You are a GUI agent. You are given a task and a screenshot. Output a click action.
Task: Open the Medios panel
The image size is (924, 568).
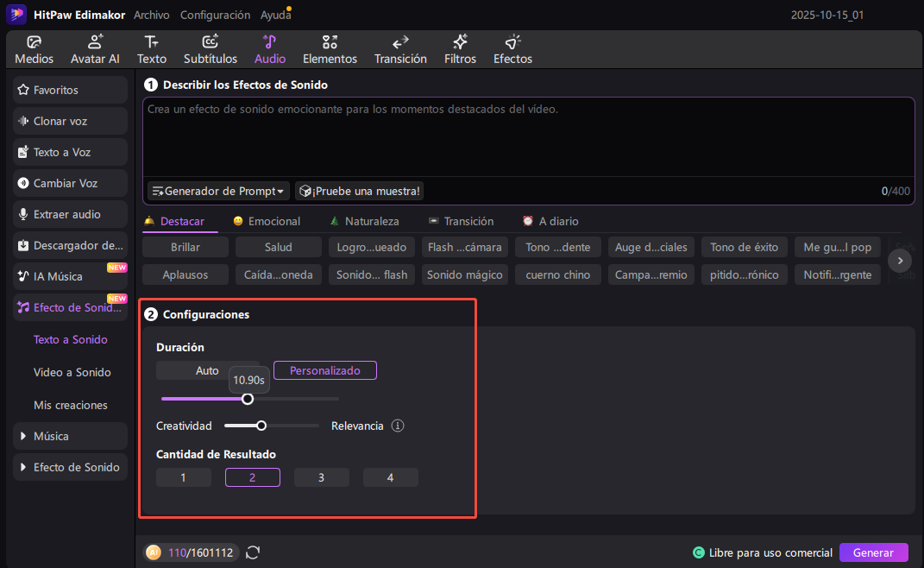click(x=34, y=49)
